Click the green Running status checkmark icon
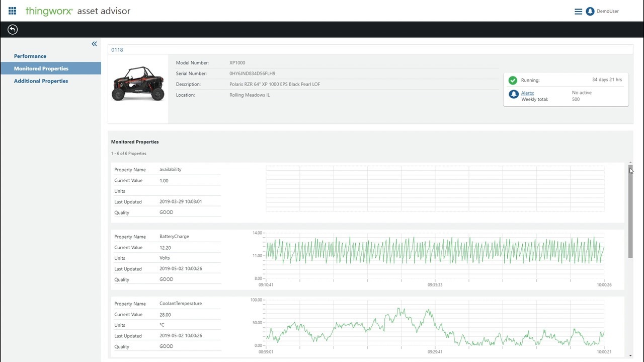This screenshot has width=644, height=362. 513,81
